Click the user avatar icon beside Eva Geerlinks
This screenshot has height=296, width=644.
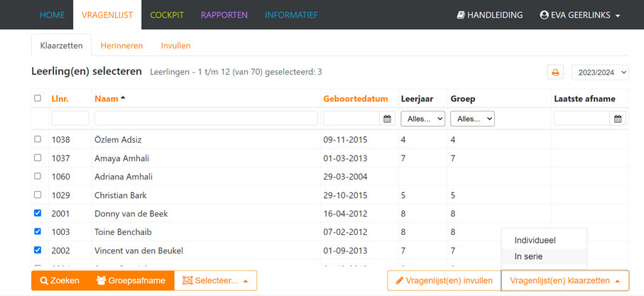click(x=544, y=15)
